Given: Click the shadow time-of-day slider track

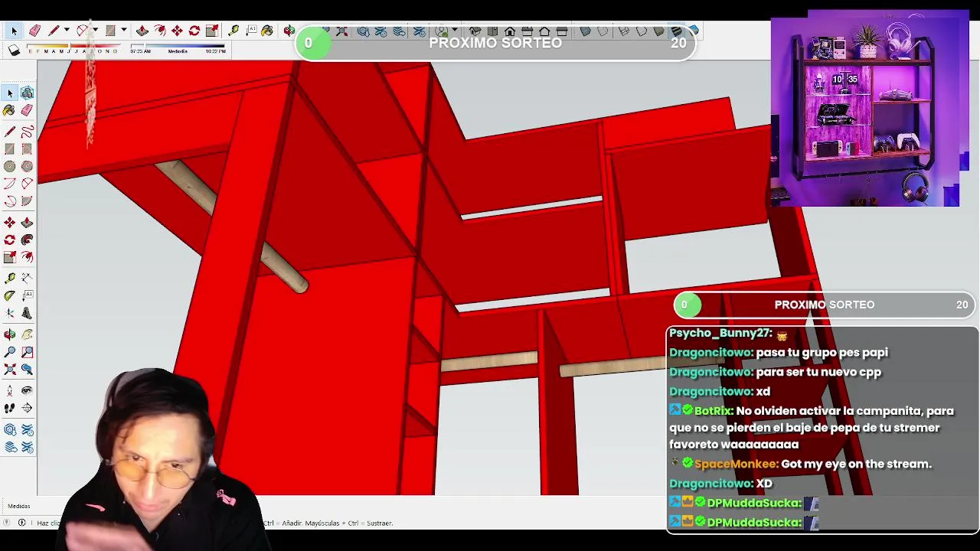Looking at the screenshot, I should tap(178, 47).
